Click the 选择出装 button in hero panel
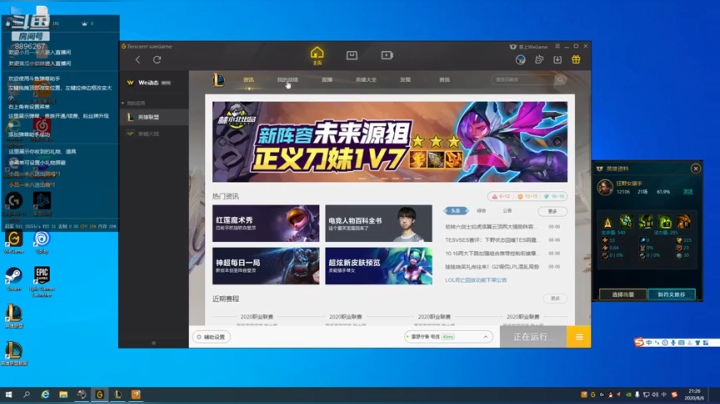Viewport: 720px width, 404px height. tap(623, 294)
